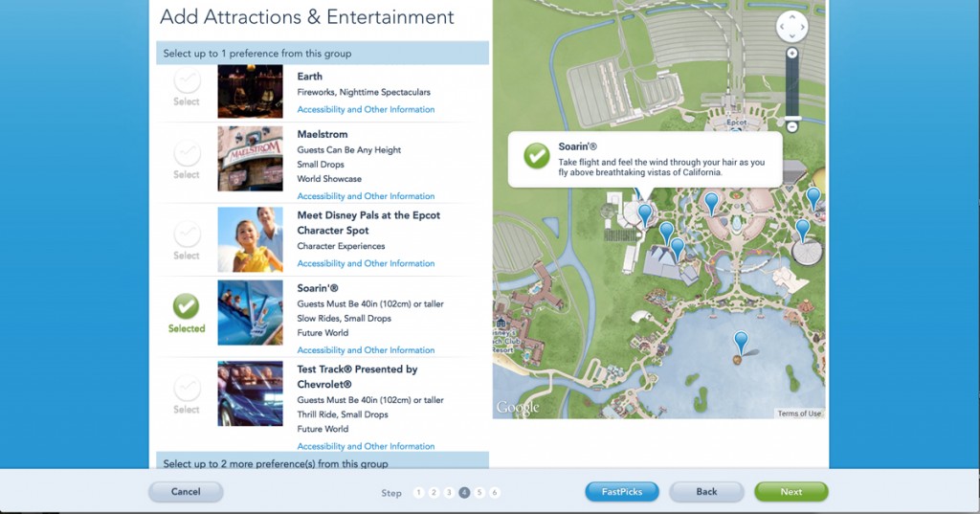Open Accessibility and Other Information for Maelstrom

point(366,196)
